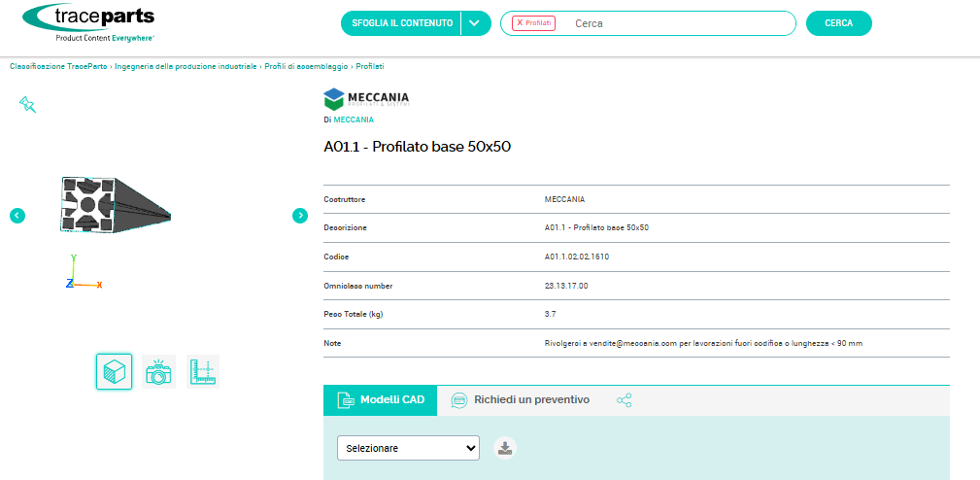Viewport: 980px width, 480px height.
Task: Select the 2D dimensions drawing icon
Action: [x=203, y=372]
